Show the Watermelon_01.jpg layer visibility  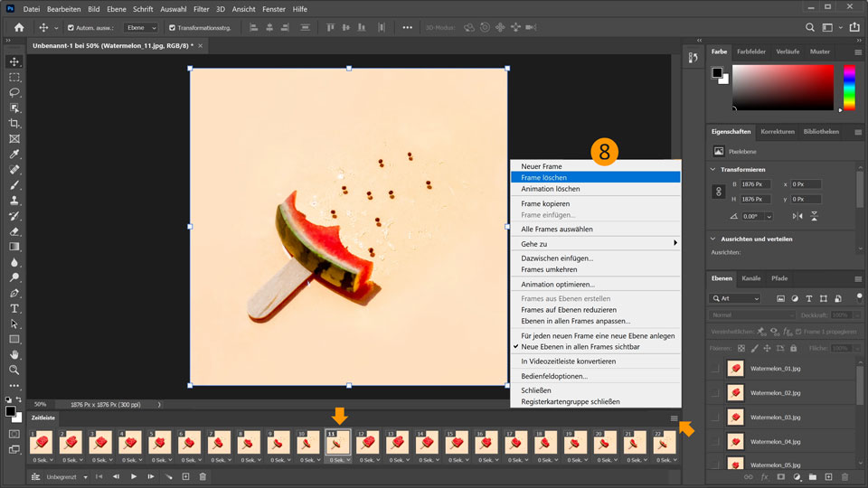tap(715, 369)
